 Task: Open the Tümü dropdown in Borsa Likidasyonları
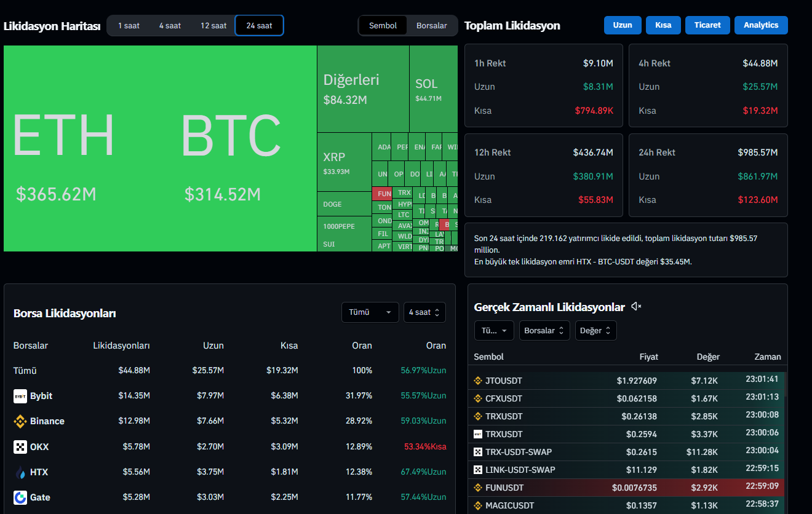tap(370, 312)
